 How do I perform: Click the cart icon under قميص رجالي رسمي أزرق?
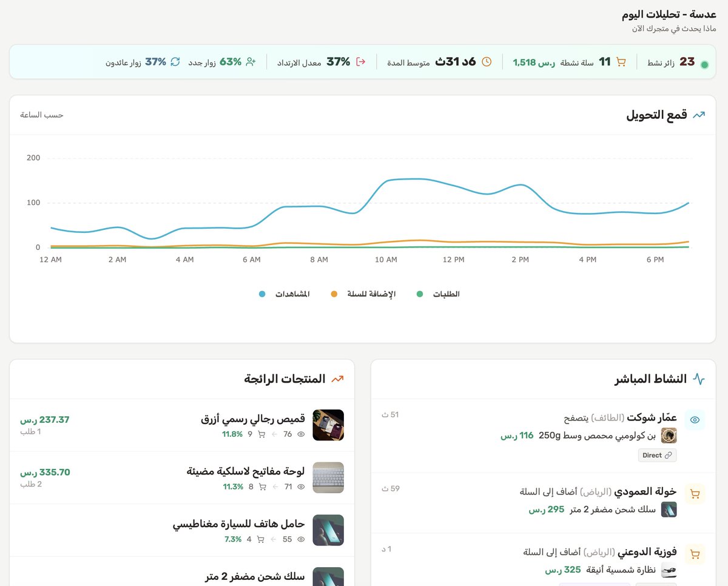click(261, 434)
